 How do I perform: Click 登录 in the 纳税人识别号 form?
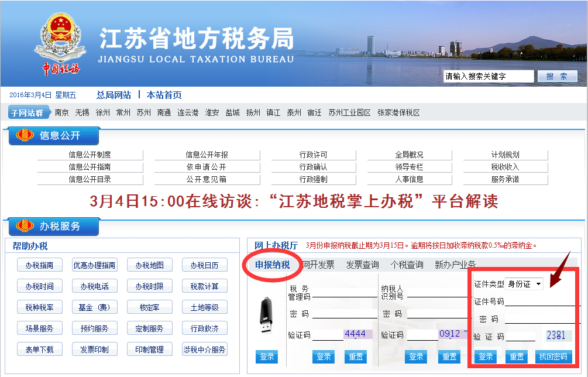coord(416,357)
